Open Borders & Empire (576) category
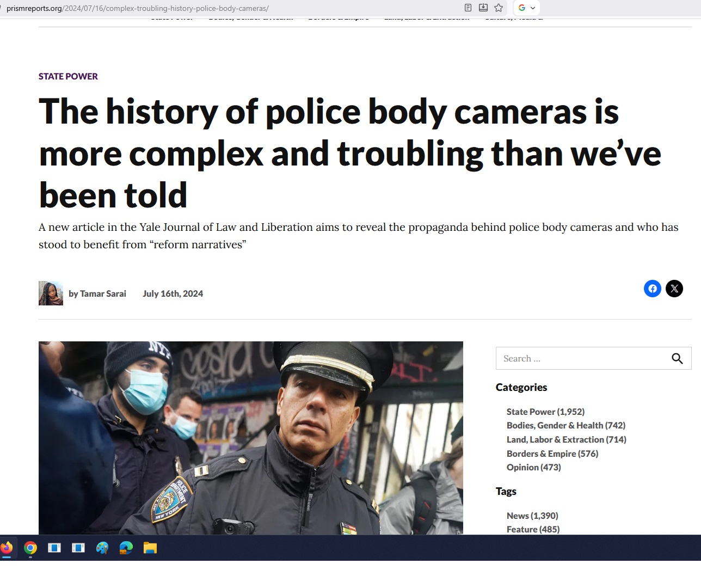The image size is (701, 588). pyautogui.click(x=552, y=454)
